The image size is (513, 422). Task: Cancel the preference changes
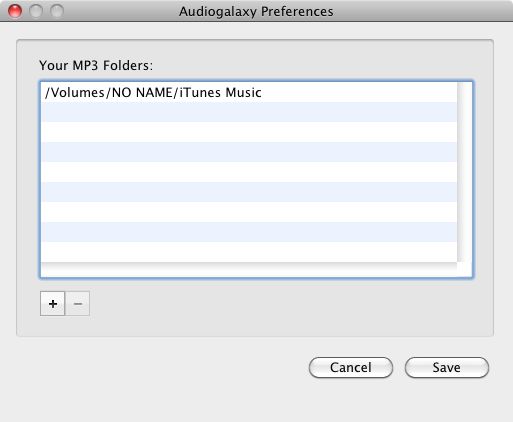coord(351,367)
